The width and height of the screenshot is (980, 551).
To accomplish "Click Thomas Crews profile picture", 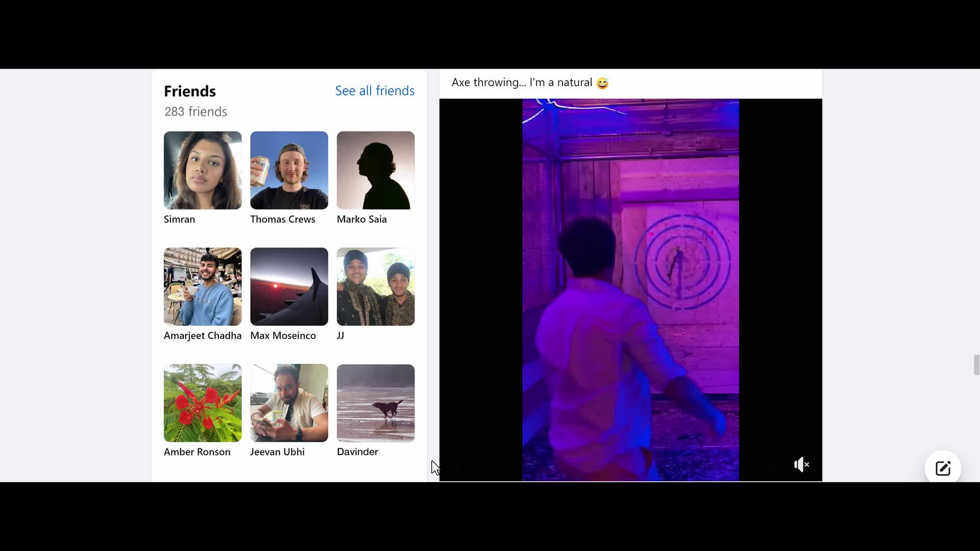I will pyautogui.click(x=289, y=170).
